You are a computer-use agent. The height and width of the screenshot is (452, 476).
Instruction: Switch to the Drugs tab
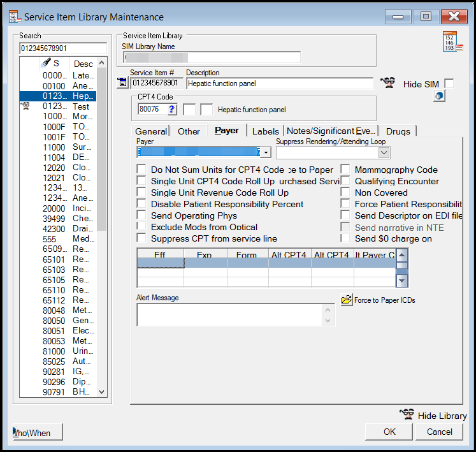click(x=398, y=131)
